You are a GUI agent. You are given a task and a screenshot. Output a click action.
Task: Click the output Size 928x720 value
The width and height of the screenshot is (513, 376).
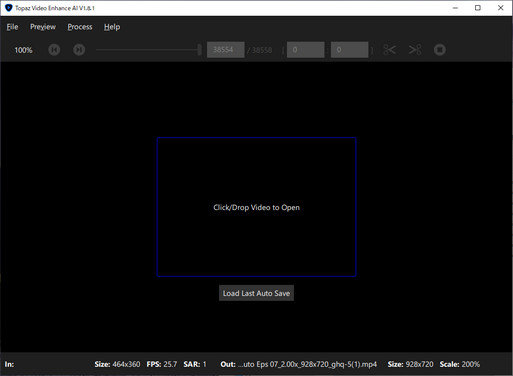point(420,364)
